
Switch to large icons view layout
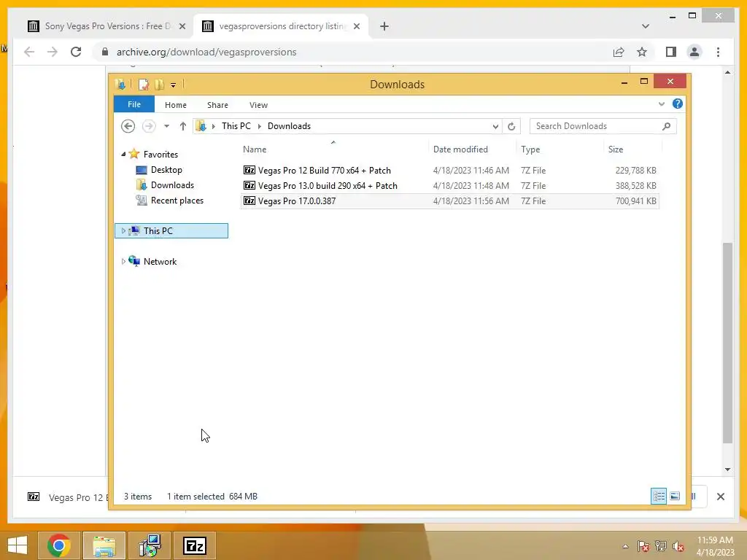pos(675,496)
